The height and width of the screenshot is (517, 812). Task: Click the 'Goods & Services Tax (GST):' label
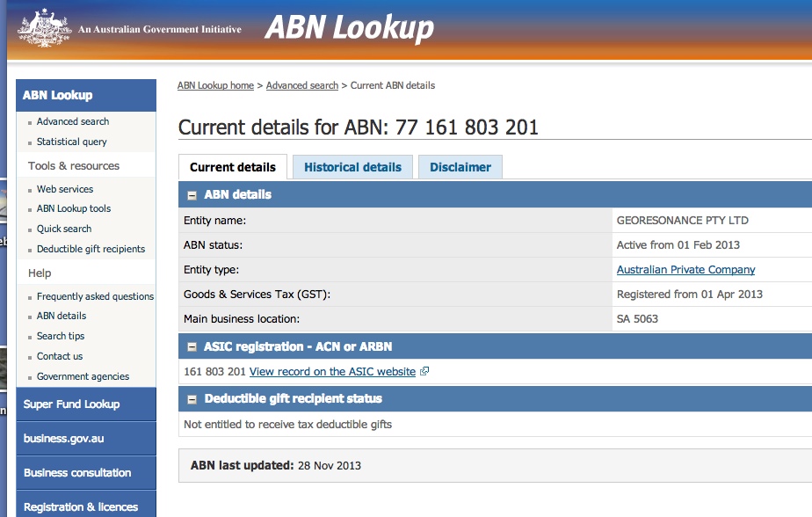pyautogui.click(x=257, y=294)
